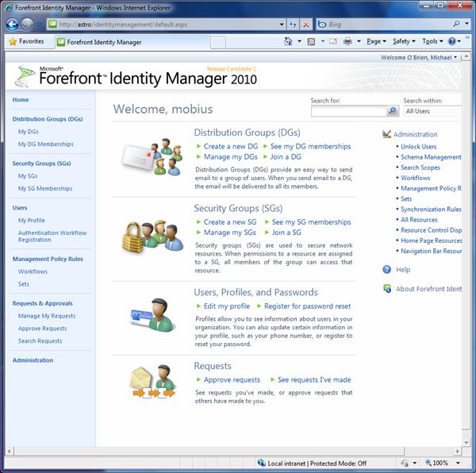Viewport: 476px width, 473px height.
Task: Open Synchronization Rules link
Action: click(431, 210)
